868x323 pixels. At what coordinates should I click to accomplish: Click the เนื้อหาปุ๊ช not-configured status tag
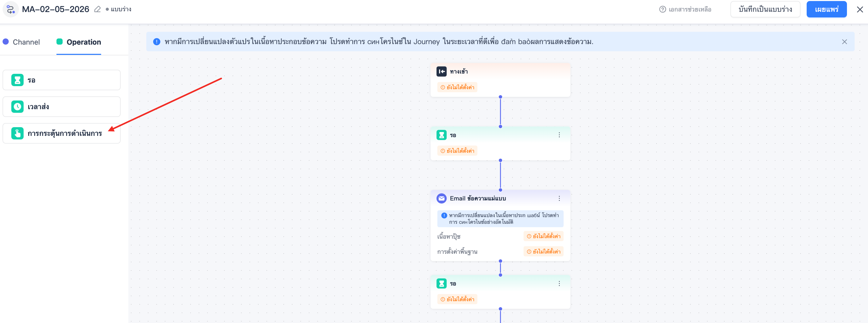(x=544, y=236)
